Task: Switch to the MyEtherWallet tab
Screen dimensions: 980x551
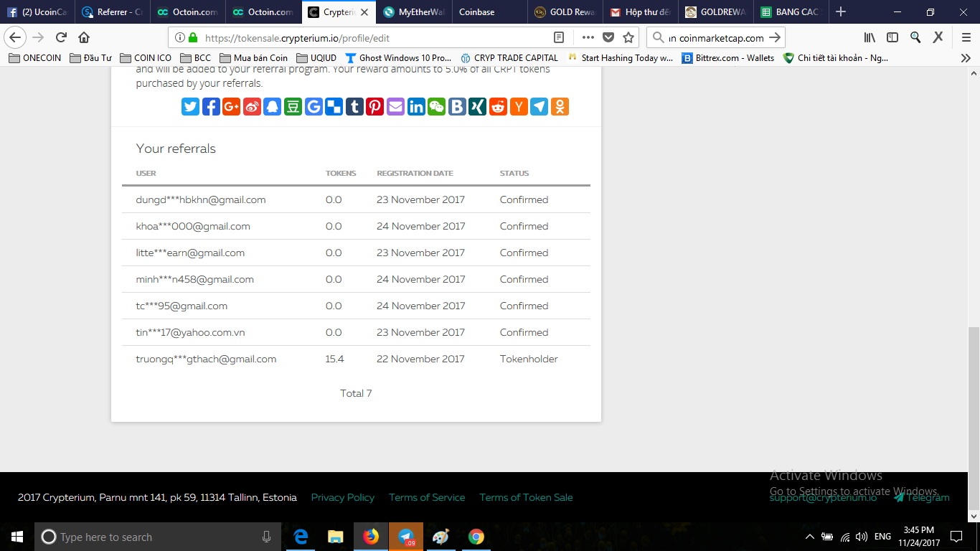Action: click(413, 12)
